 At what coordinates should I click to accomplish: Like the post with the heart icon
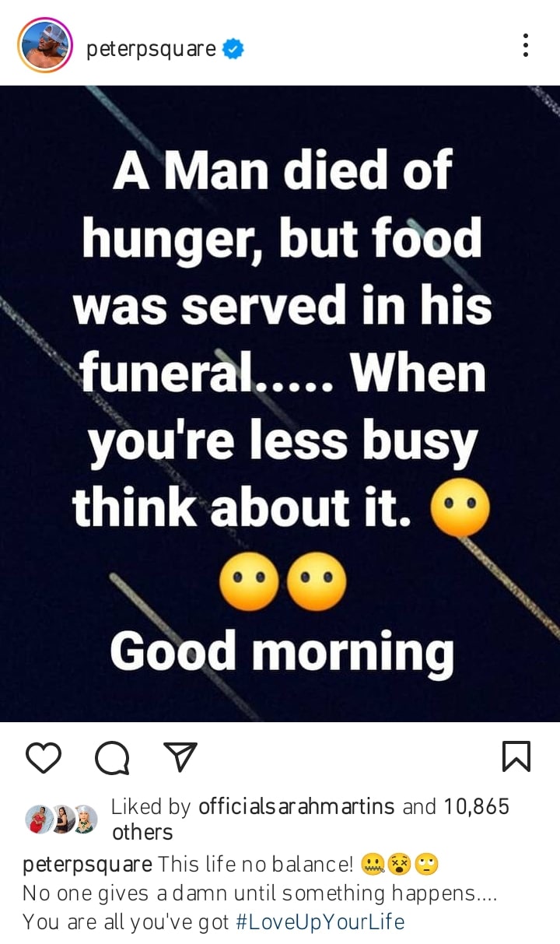[44, 756]
